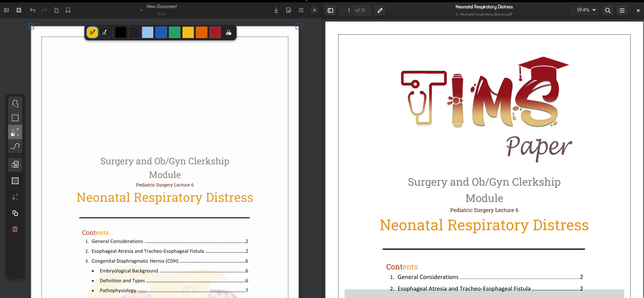Open the New Document window hamburger menu

click(301, 10)
